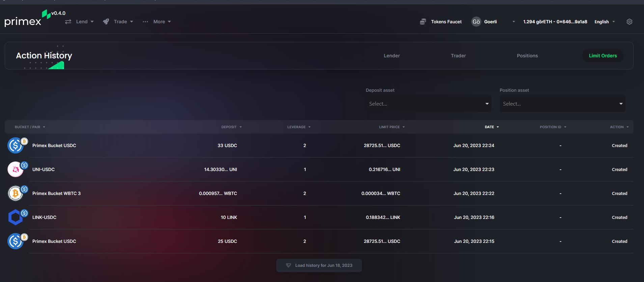644x282 pixels.
Task: Click UNI-USDC pair name
Action: point(44,169)
